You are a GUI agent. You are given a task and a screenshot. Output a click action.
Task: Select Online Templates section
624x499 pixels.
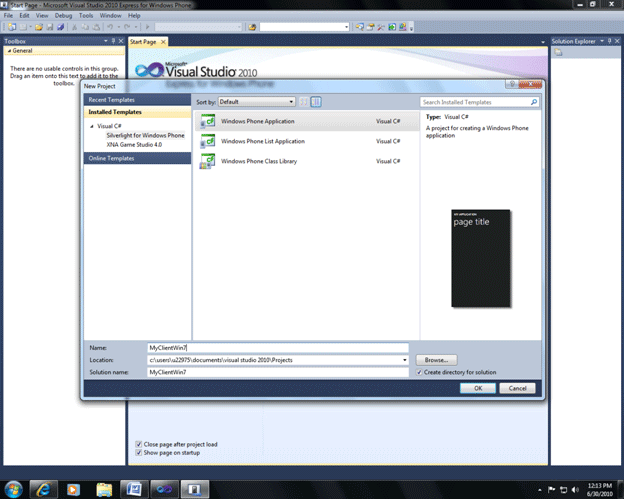[137, 158]
